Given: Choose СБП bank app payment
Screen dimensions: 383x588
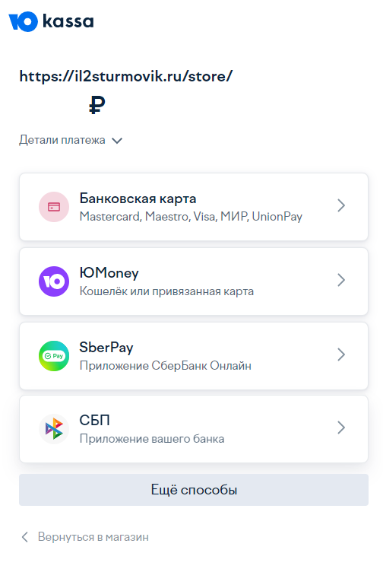Looking at the screenshot, I should pyautogui.click(x=194, y=429).
